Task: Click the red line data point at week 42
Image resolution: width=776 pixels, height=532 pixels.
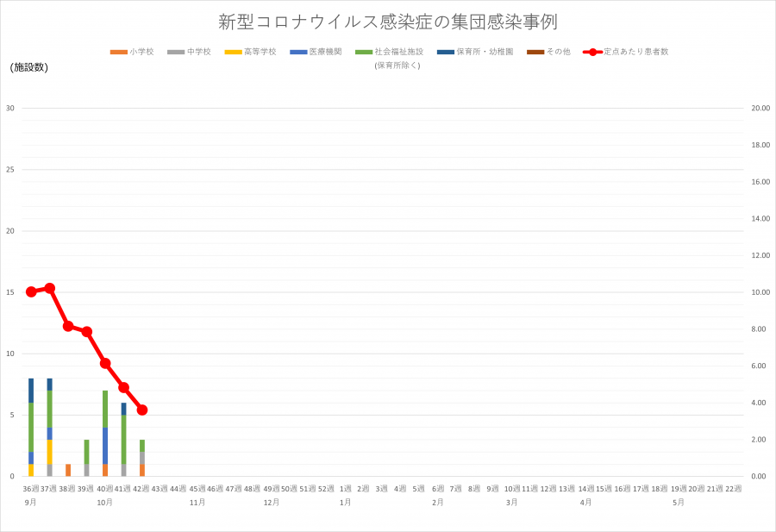Action: 142,410
